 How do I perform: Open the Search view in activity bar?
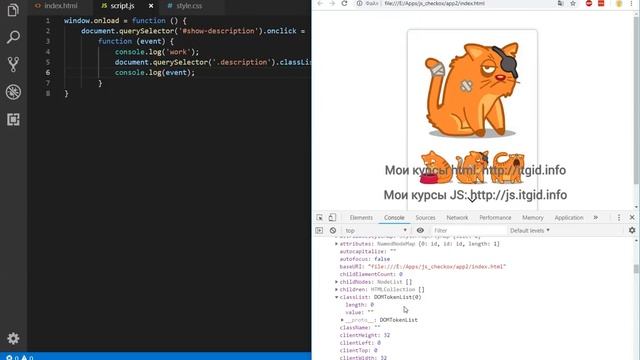coord(13,37)
